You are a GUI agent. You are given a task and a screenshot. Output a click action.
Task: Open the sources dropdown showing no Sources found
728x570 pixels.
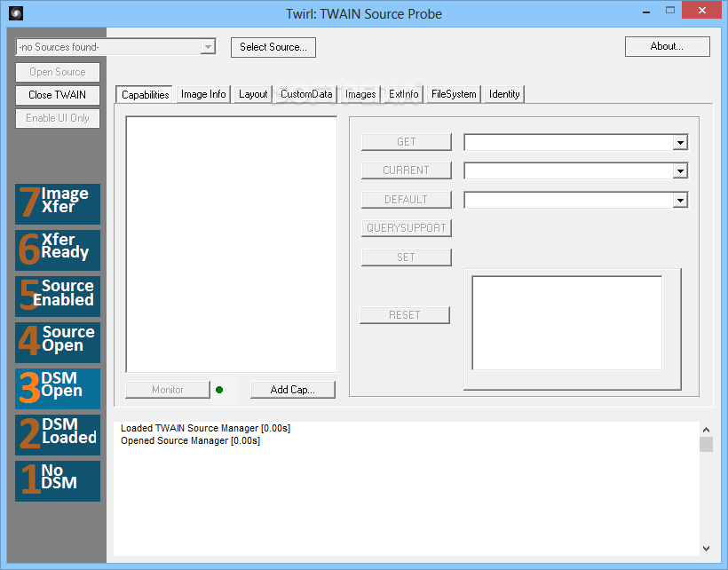tap(115, 47)
